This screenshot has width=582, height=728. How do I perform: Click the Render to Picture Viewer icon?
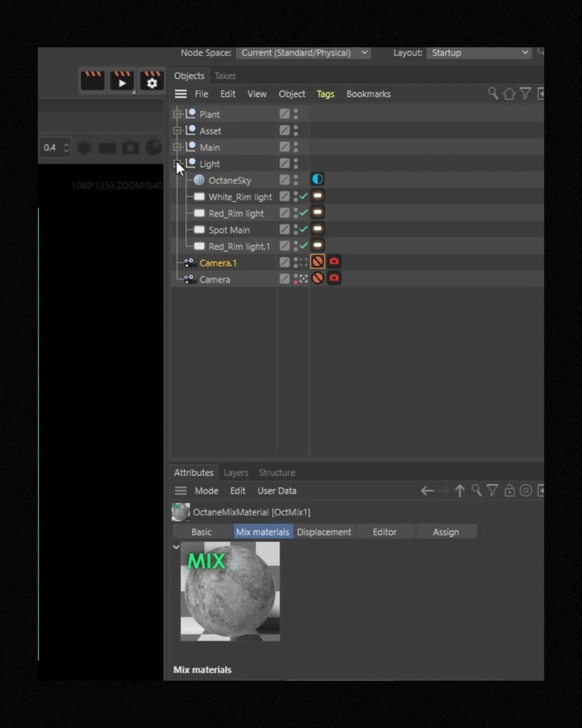122,81
